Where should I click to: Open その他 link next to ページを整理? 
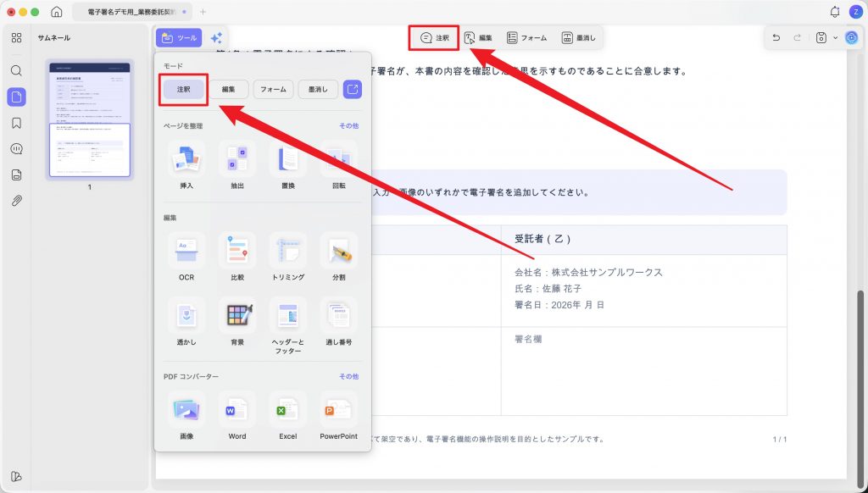pyautogui.click(x=348, y=125)
